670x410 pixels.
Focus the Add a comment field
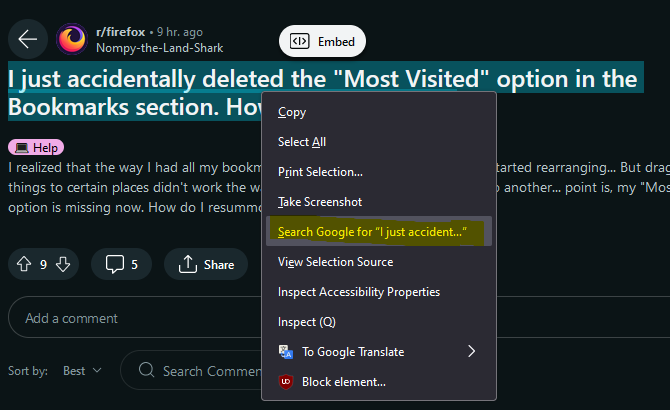tap(135, 317)
